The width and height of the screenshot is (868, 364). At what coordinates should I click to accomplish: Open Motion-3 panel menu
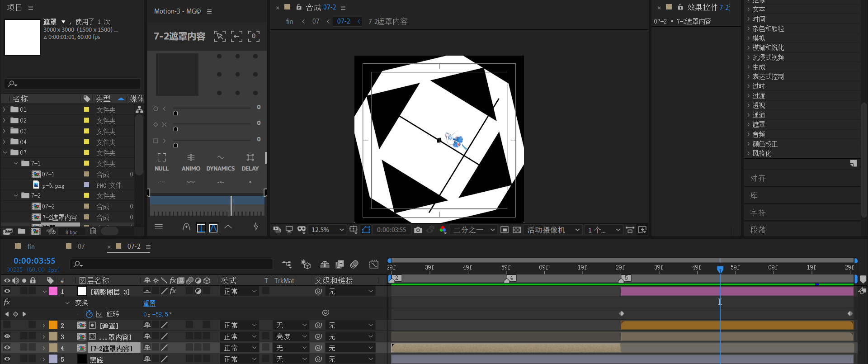pyautogui.click(x=209, y=11)
